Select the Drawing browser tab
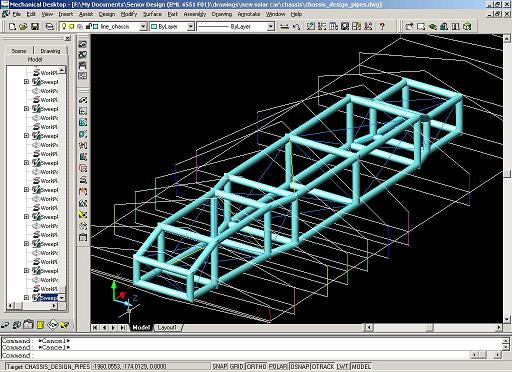 pos(50,51)
